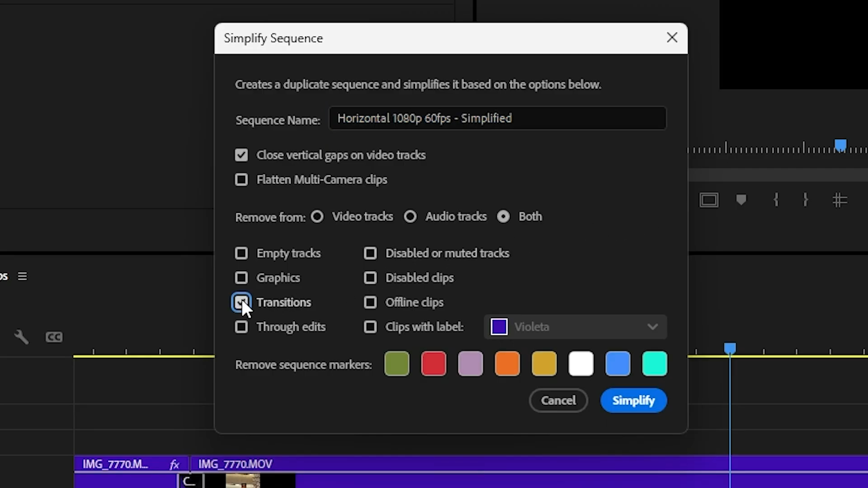This screenshot has height=488, width=868.
Task: Click the Add Marker icon above the timeline
Action: tap(741, 200)
